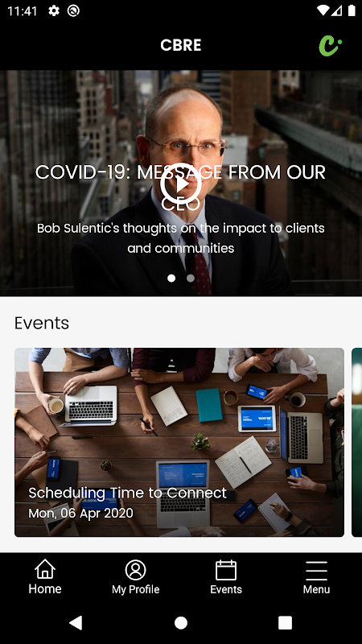Open the Scheduling Time to Connect event
This screenshot has width=362, height=644.
pyautogui.click(x=179, y=442)
